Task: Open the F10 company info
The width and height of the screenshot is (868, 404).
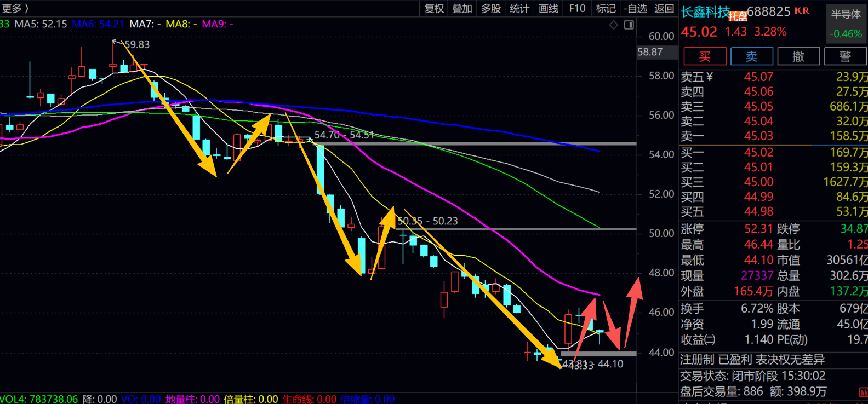Action: click(577, 9)
